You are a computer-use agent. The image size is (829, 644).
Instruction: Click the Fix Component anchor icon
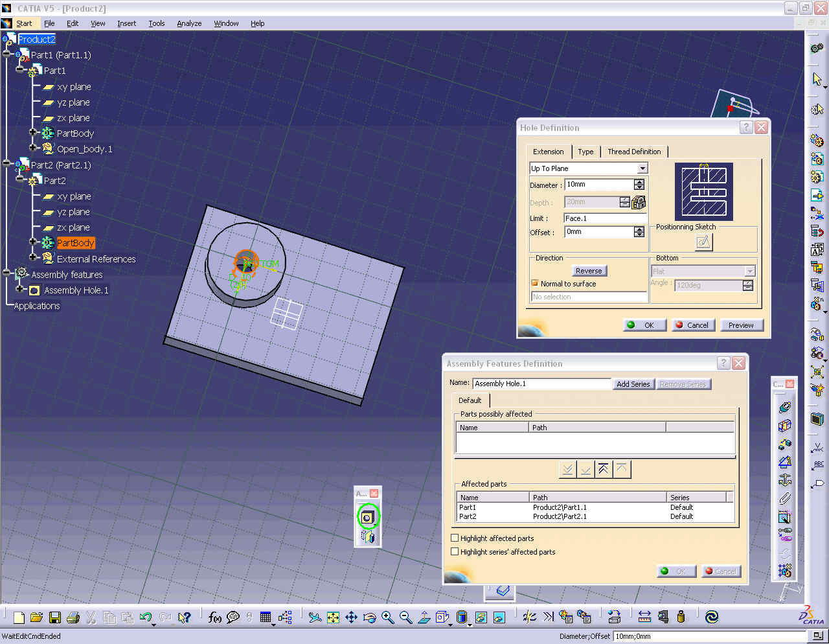pyautogui.click(x=785, y=480)
